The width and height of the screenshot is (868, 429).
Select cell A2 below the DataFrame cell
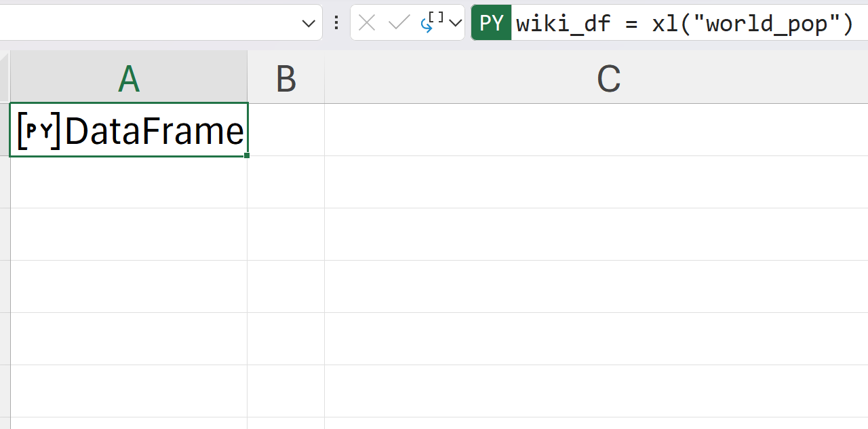(x=129, y=182)
